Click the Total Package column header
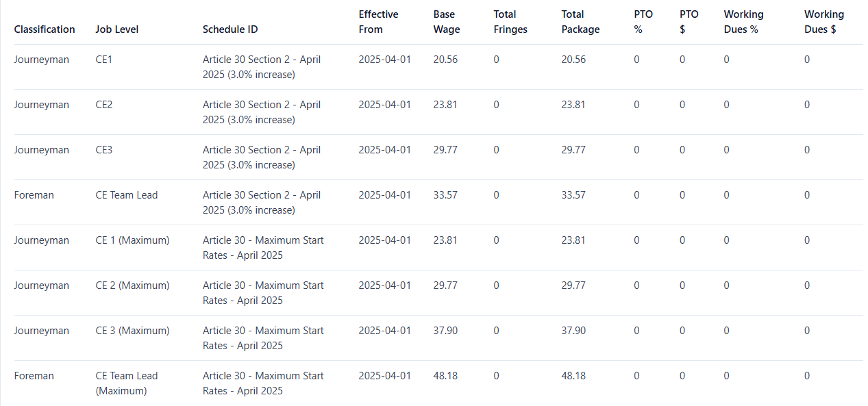This screenshot has width=868, height=406. (x=580, y=22)
